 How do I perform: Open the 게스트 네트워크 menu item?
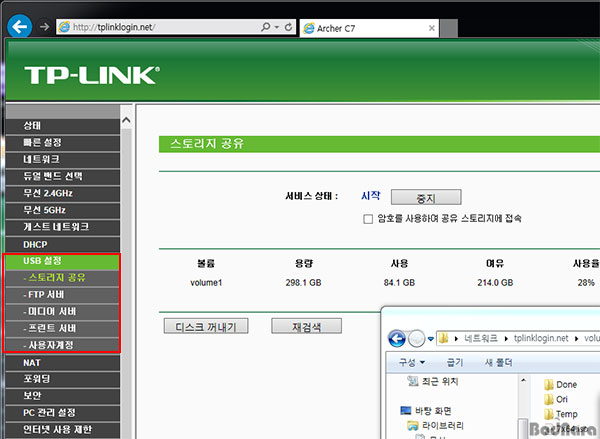click(63, 227)
